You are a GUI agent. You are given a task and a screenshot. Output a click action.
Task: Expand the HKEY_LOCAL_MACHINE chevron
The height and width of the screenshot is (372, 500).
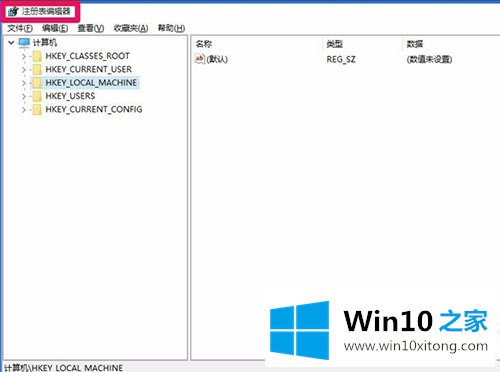24,83
